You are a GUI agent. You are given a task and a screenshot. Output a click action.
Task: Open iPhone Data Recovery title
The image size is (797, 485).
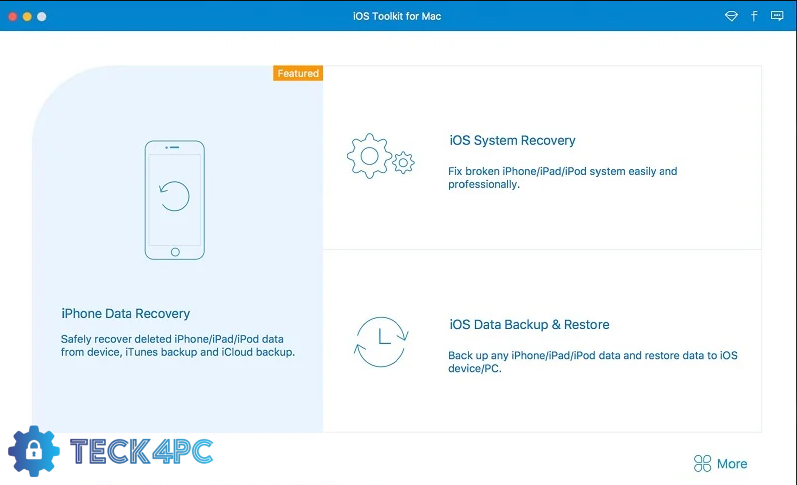tap(126, 314)
